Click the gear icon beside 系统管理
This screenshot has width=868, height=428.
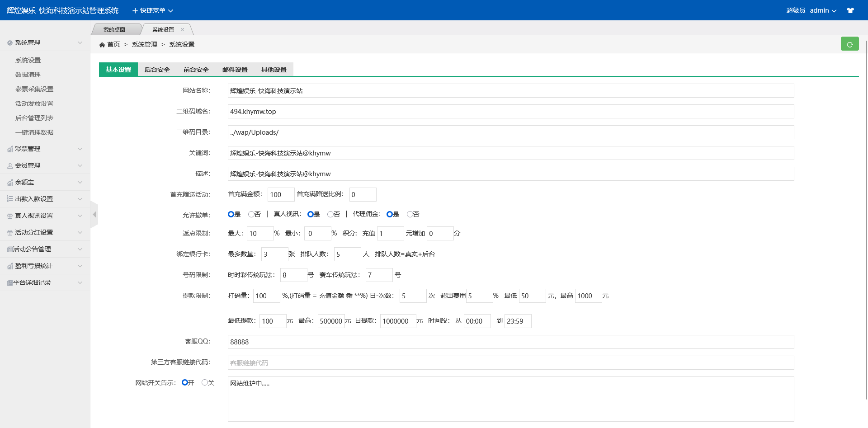click(10, 43)
